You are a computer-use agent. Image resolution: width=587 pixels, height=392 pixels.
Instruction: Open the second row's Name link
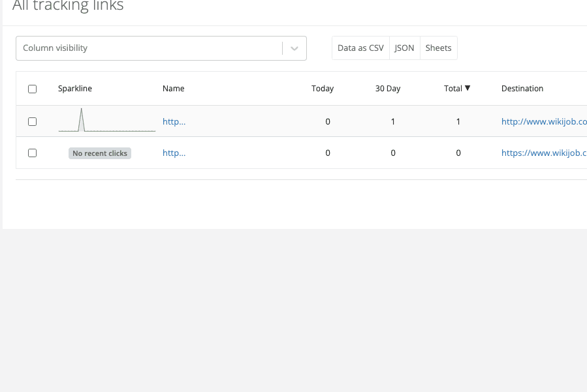tap(174, 153)
